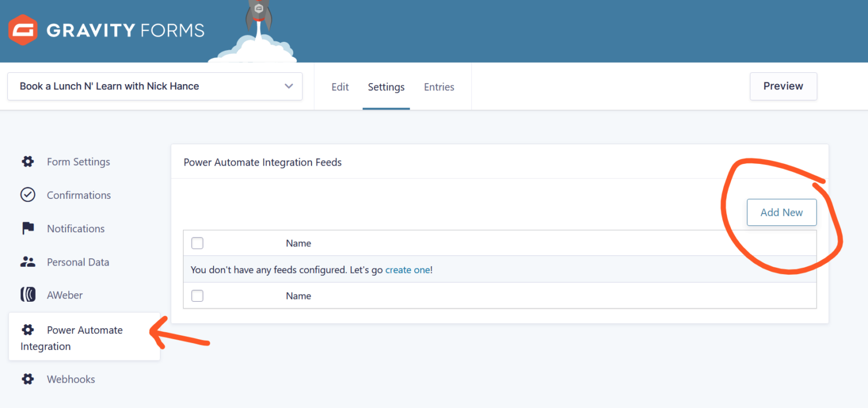The height and width of the screenshot is (408, 868).
Task: Expand the 'Book a Lunch N' Learn' form chooser
Action: (x=155, y=86)
